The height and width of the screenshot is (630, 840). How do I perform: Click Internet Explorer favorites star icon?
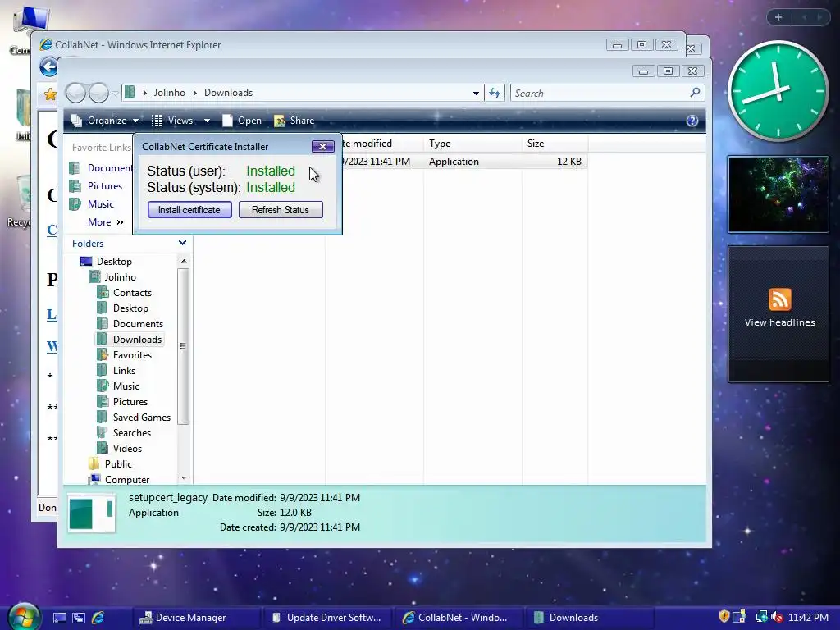tap(50, 95)
